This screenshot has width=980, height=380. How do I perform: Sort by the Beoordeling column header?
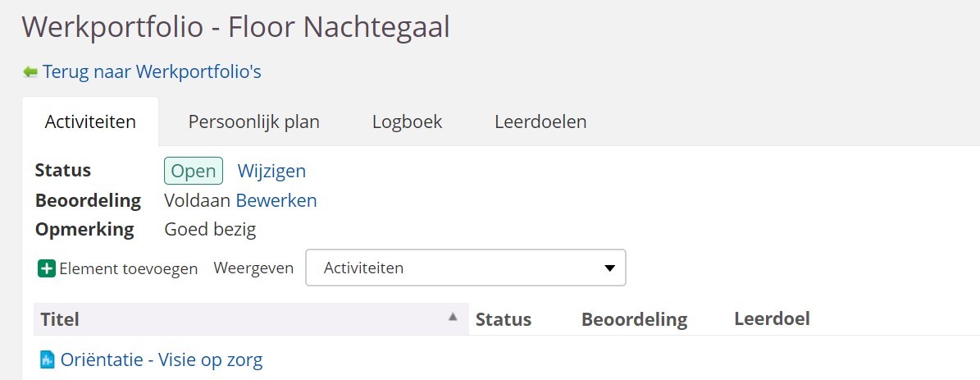point(634,319)
